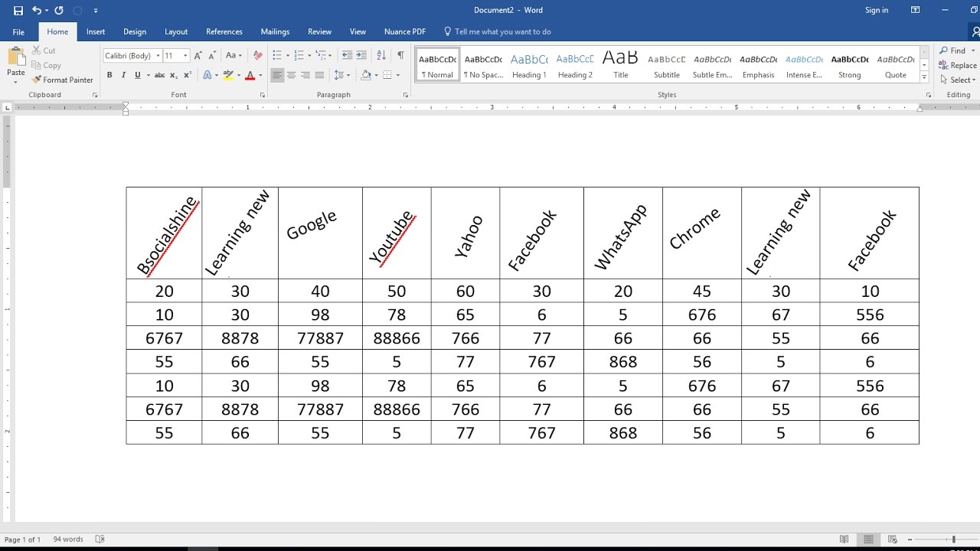Toggle Show/Hide paragraph marks

point(400,55)
